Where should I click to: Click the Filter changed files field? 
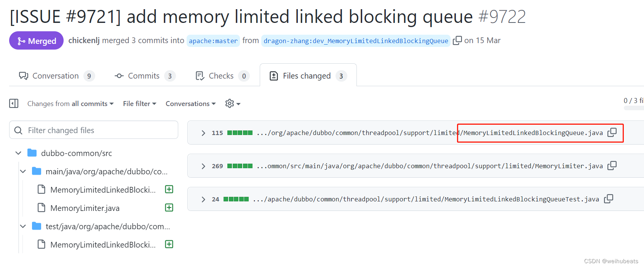(94, 130)
